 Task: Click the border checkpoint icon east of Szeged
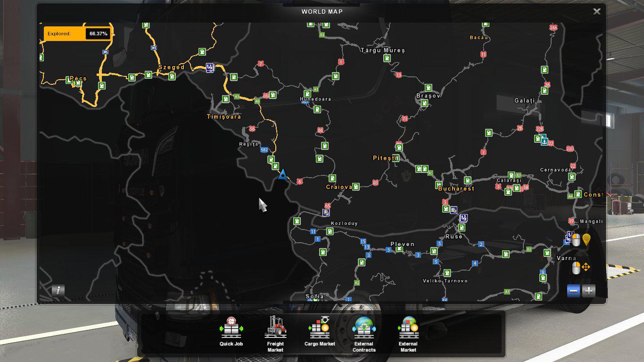point(210,67)
